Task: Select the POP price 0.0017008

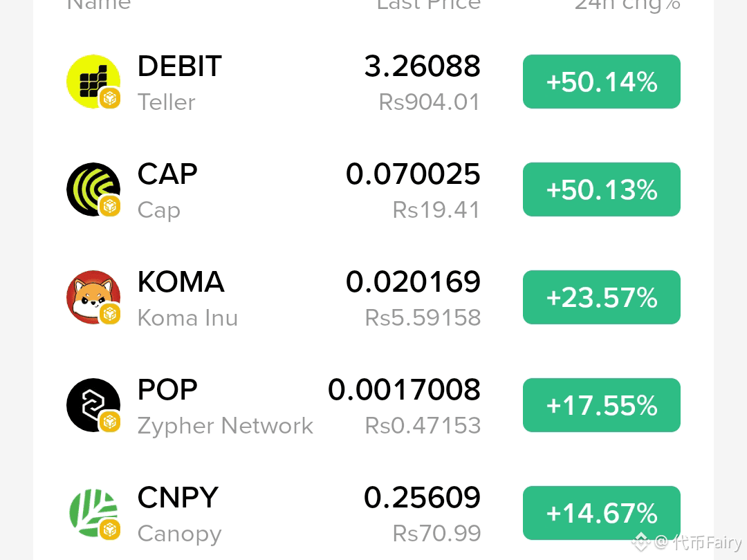Action: [404, 389]
